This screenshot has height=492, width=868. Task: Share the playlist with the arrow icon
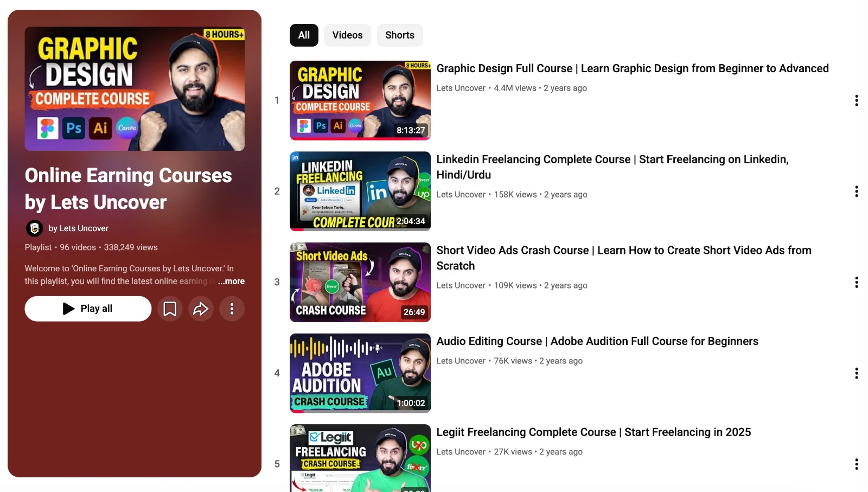click(201, 309)
